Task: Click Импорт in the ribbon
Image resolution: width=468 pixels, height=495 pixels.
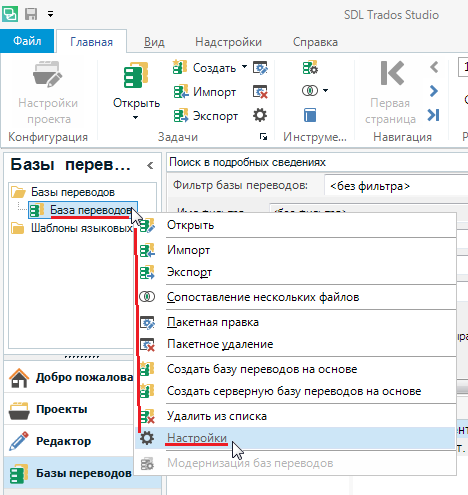Action: click(x=205, y=92)
